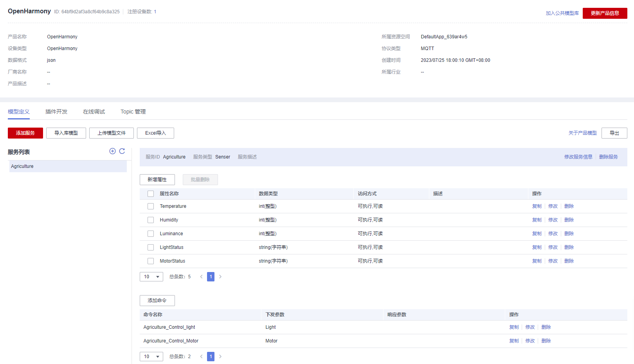Modify the MotorStatus property
This screenshot has width=634, height=364.
click(x=553, y=261)
